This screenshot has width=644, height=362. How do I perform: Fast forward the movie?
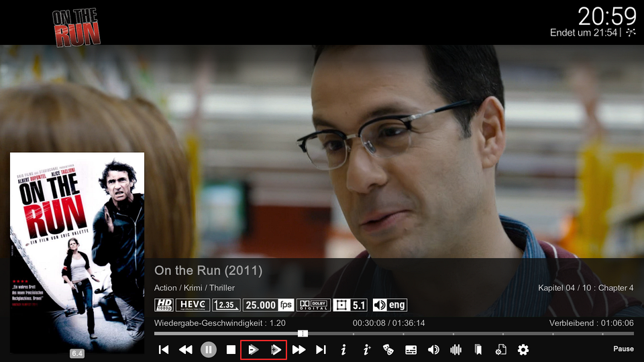[x=299, y=350]
